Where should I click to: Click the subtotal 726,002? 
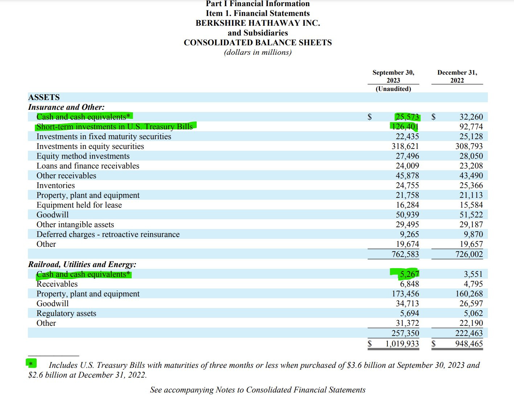point(469,254)
